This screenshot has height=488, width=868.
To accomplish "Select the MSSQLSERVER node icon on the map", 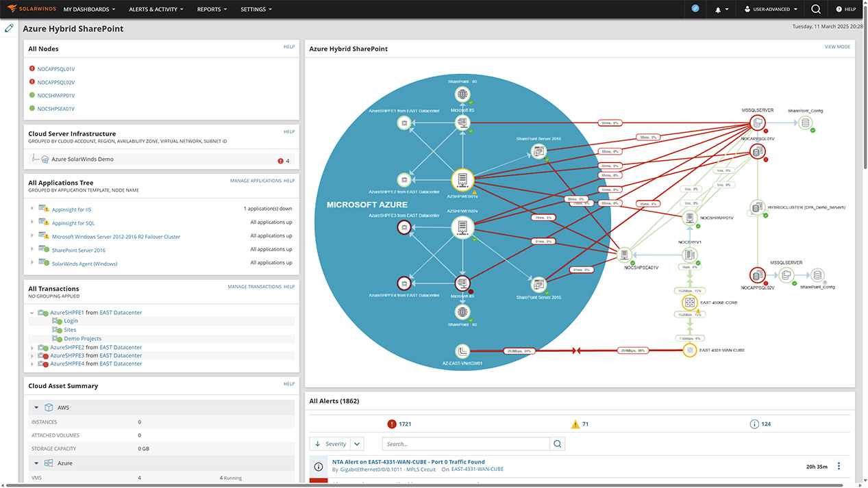I will point(757,121).
